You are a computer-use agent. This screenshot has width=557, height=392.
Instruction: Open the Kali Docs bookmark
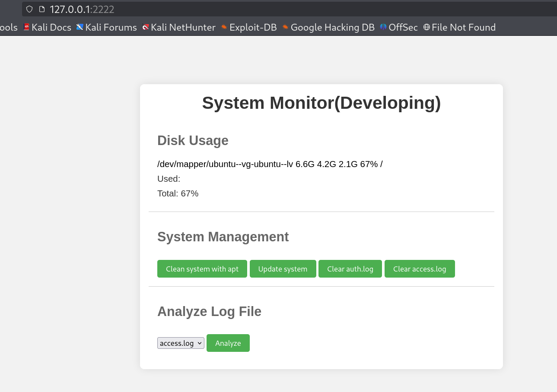[47, 27]
